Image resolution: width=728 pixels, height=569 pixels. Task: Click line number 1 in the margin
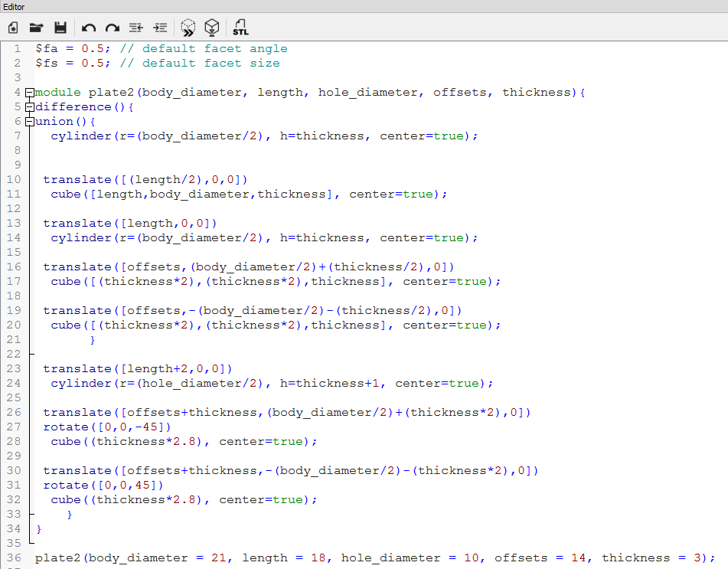[x=18, y=49]
